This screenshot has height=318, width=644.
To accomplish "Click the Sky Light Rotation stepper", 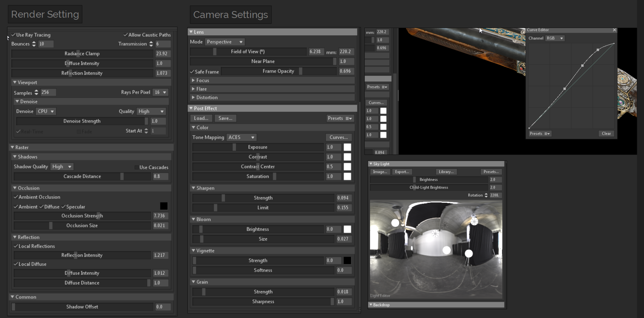I will pos(486,195).
